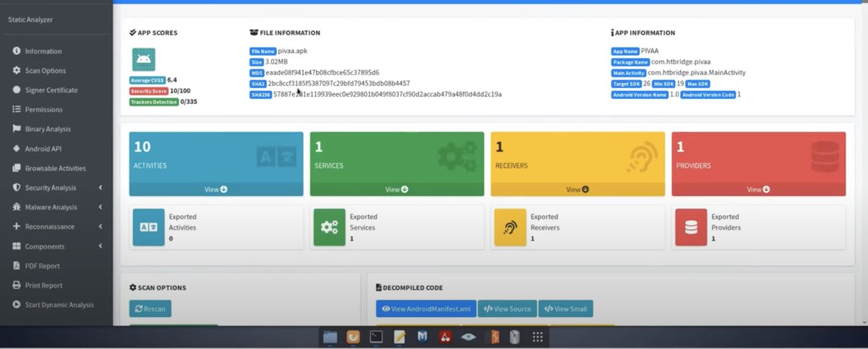This screenshot has width=868, height=349.
Task: Click the gear icon beside Scan Options
Action: click(17, 71)
